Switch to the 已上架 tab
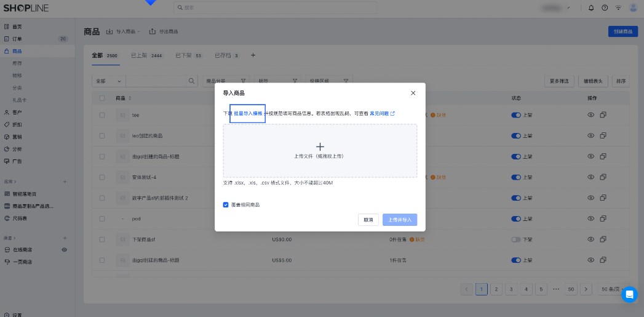 coord(146,55)
